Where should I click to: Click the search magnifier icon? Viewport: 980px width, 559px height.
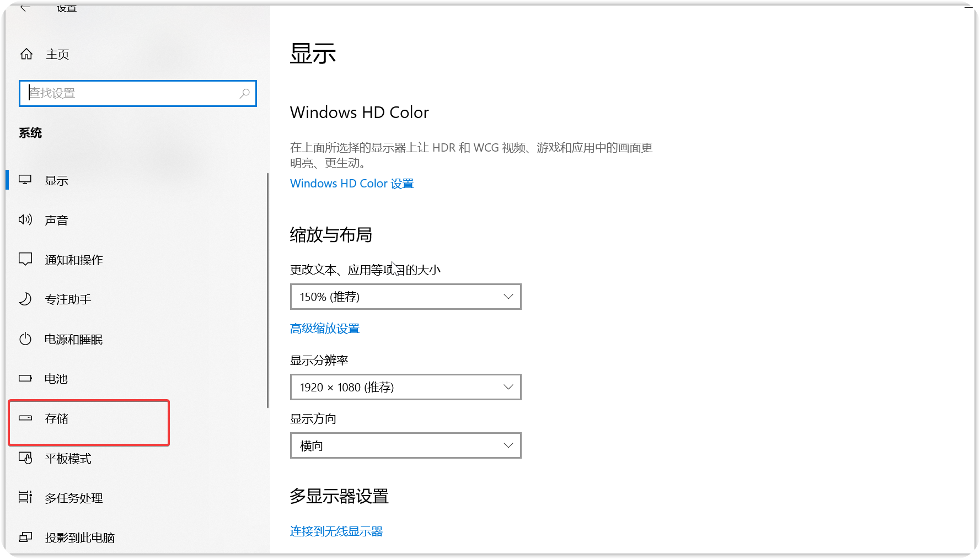tap(244, 93)
